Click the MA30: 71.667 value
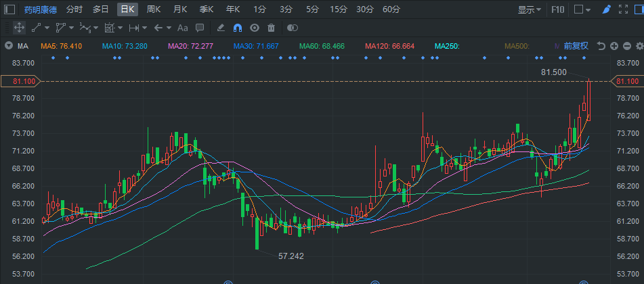Screen dimensions: 644x284 coord(256,46)
